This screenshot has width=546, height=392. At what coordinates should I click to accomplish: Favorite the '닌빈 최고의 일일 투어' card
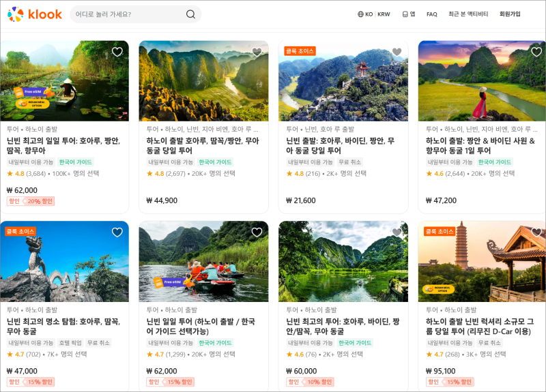[x=117, y=52]
